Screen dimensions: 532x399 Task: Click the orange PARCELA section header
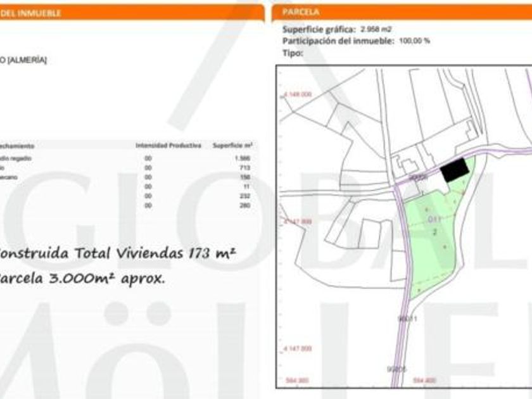(402, 13)
